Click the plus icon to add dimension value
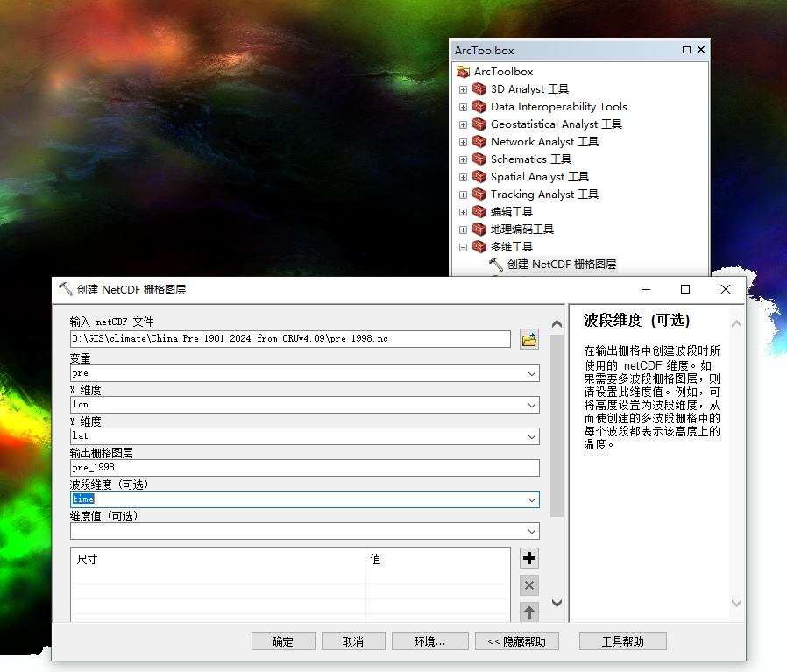This screenshot has height=672, width=787. 529,558
